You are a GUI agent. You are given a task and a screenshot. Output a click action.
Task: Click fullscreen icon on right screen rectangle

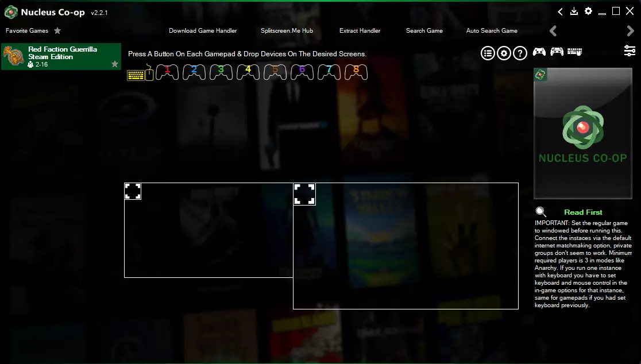point(304,194)
